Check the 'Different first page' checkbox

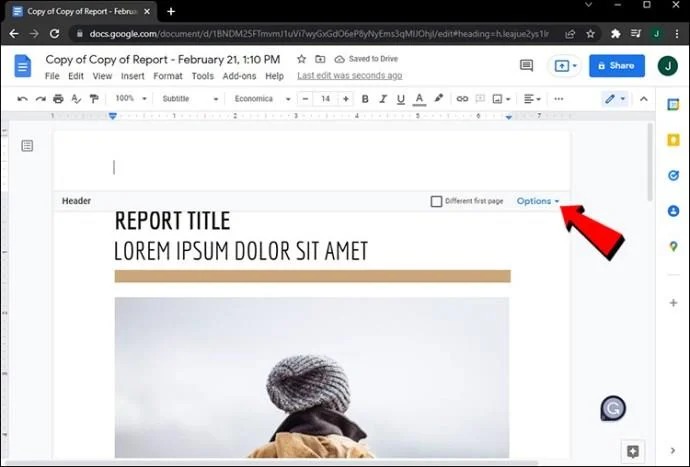point(436,202)
